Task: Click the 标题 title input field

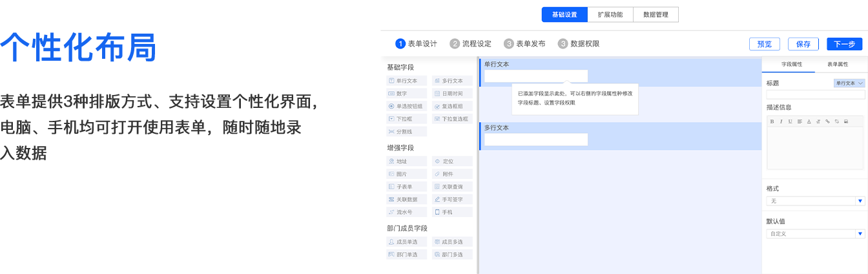Action: pyautogui.click(x=814, y=94)
